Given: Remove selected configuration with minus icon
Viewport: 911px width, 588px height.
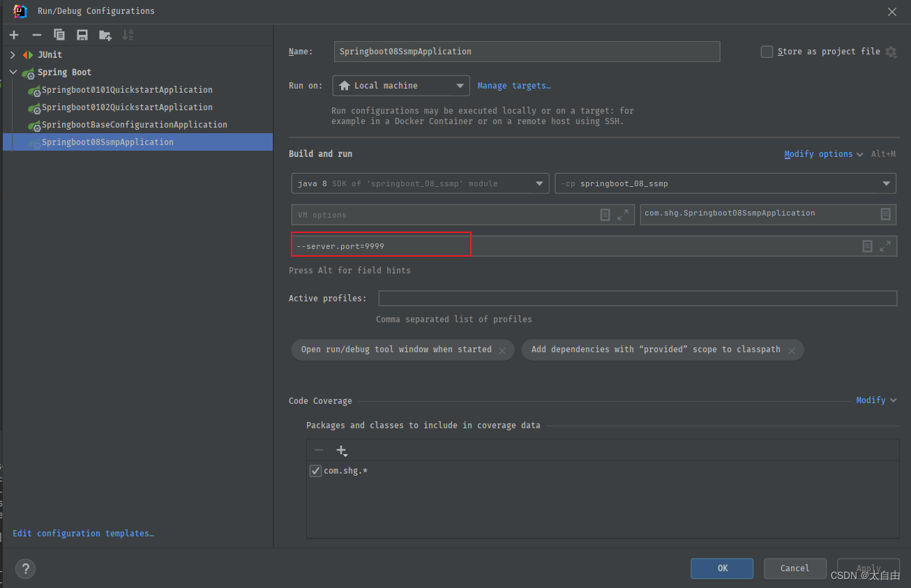Looking at the screenshot, I should tap(37, 35).
